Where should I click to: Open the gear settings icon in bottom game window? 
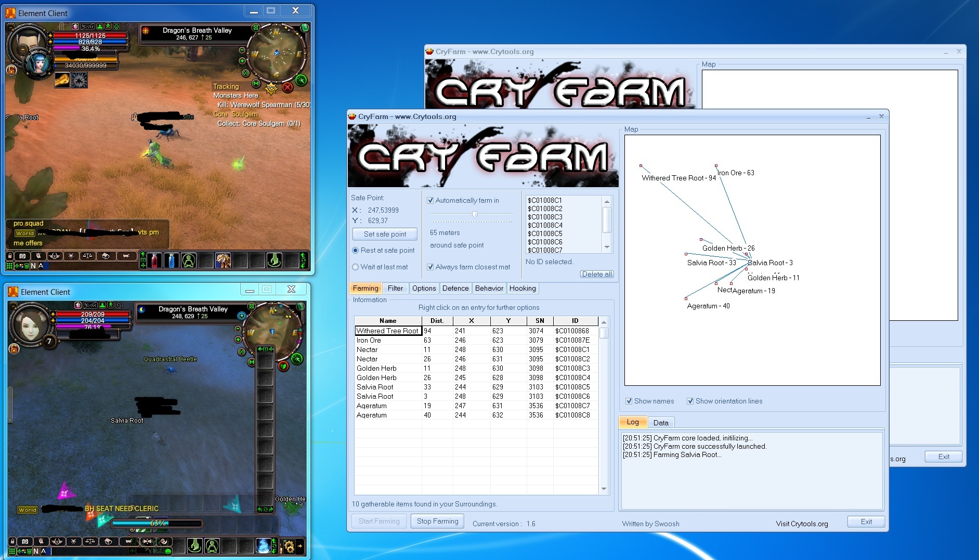[289, 546]
